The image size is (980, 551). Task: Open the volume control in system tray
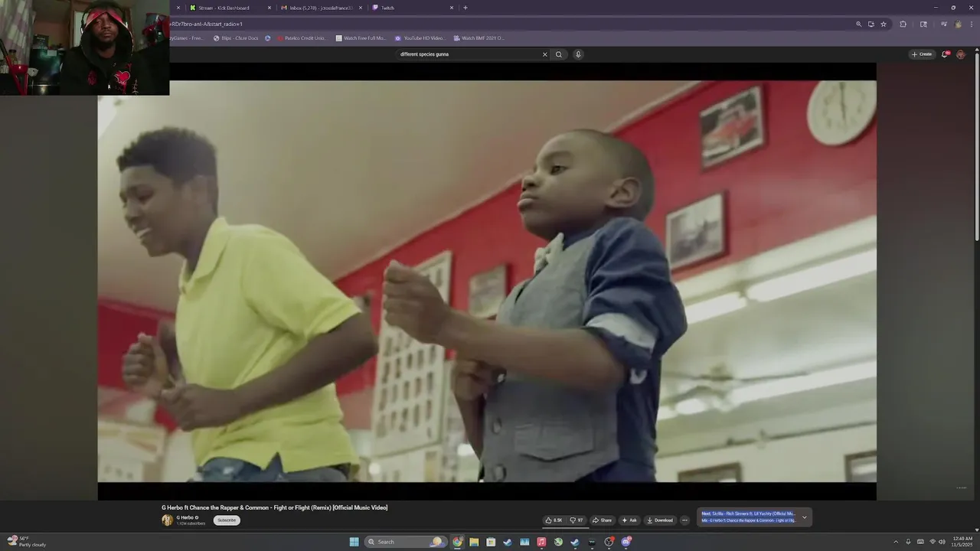[942, 542]
